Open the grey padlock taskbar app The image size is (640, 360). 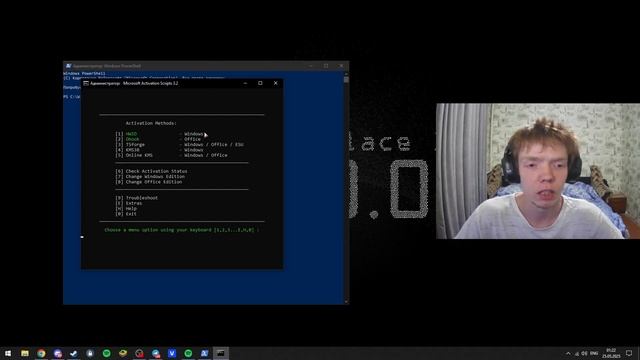(x=90, y=353)
